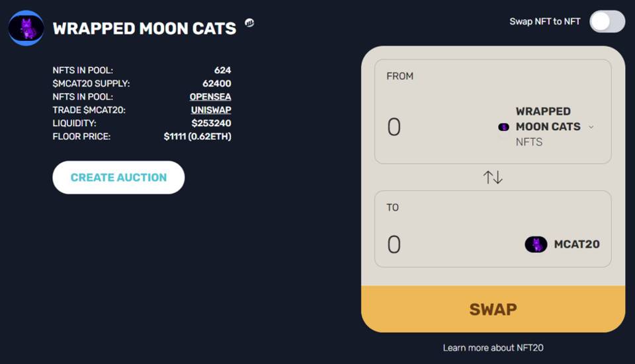Click the FROM amount input field

click(x=430, y=127)
